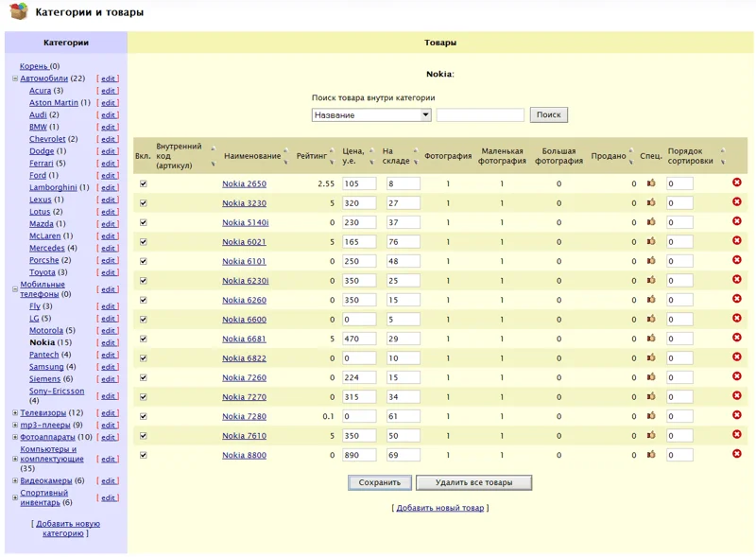Collapse the Автомобили category tree
Screen dimensions: 756x557
[15, 79]
